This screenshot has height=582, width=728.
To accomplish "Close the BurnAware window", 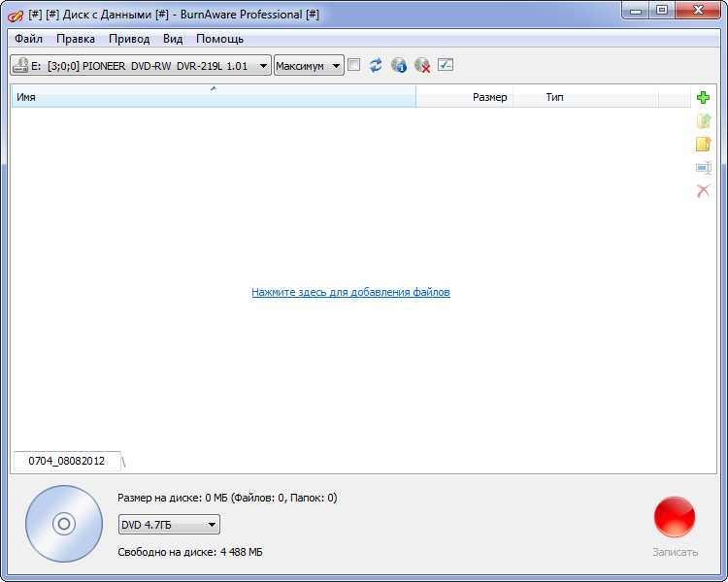I will click(698, 11).
